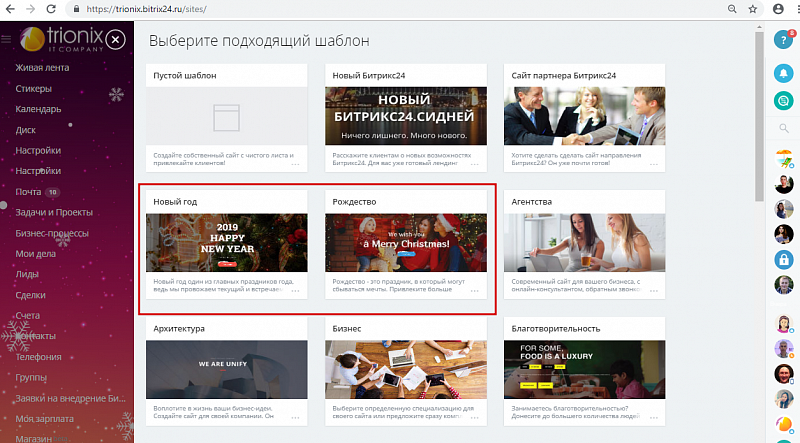Select the Новый Битрикс24 template preview
Viewport: 800px width, 443px height.
coord(406,116)
